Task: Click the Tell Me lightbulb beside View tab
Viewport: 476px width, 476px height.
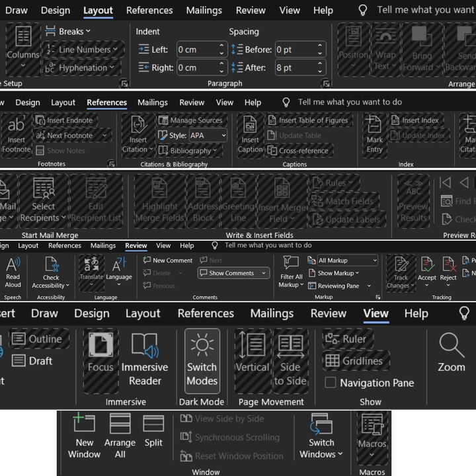Action: [464, 313]
